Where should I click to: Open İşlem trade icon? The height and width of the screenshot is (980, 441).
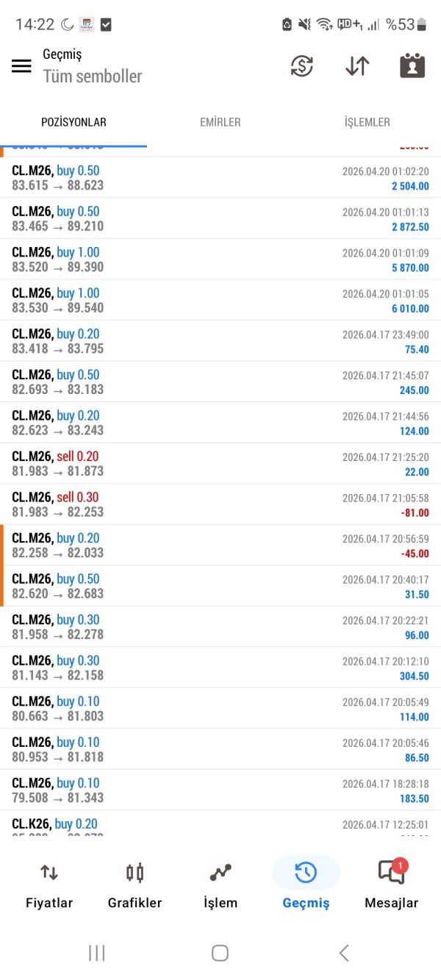click(220, 873)
